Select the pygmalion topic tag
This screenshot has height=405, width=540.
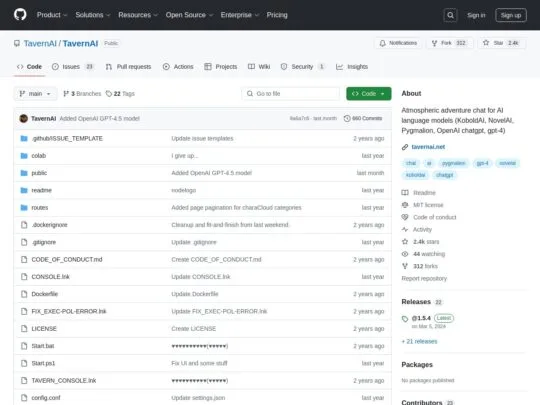[453, 163]
